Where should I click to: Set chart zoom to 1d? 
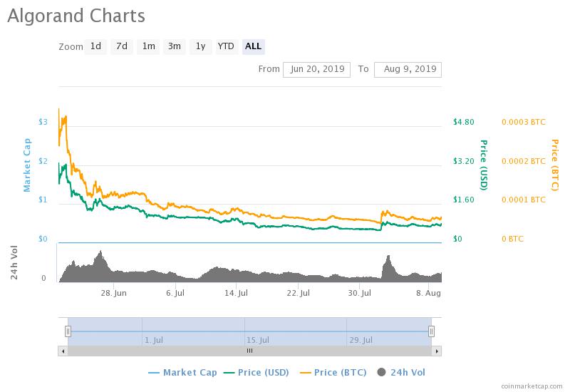point(95,46)
